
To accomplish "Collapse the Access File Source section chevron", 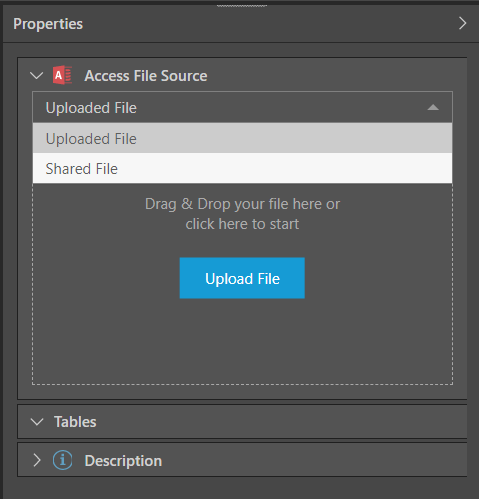I will (37, 76).
